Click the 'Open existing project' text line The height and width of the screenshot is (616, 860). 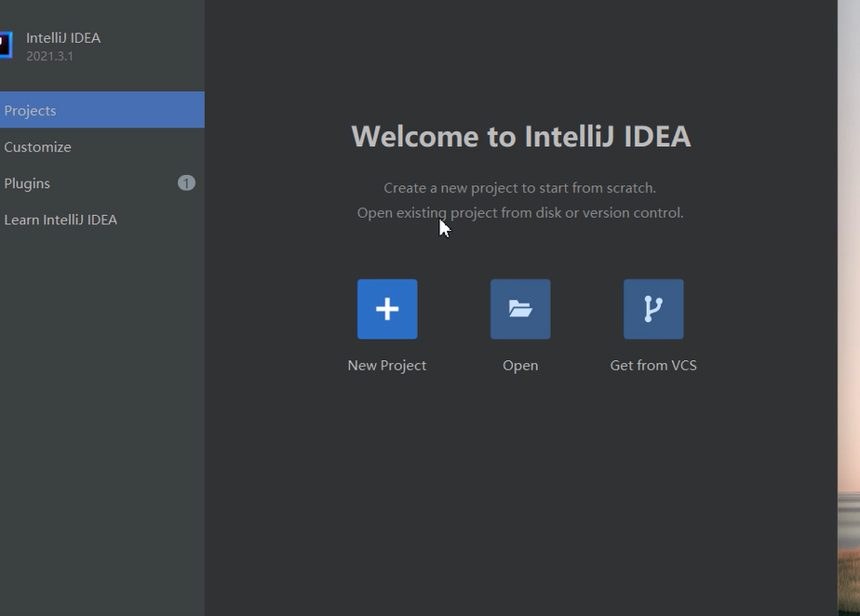point(520,213)
